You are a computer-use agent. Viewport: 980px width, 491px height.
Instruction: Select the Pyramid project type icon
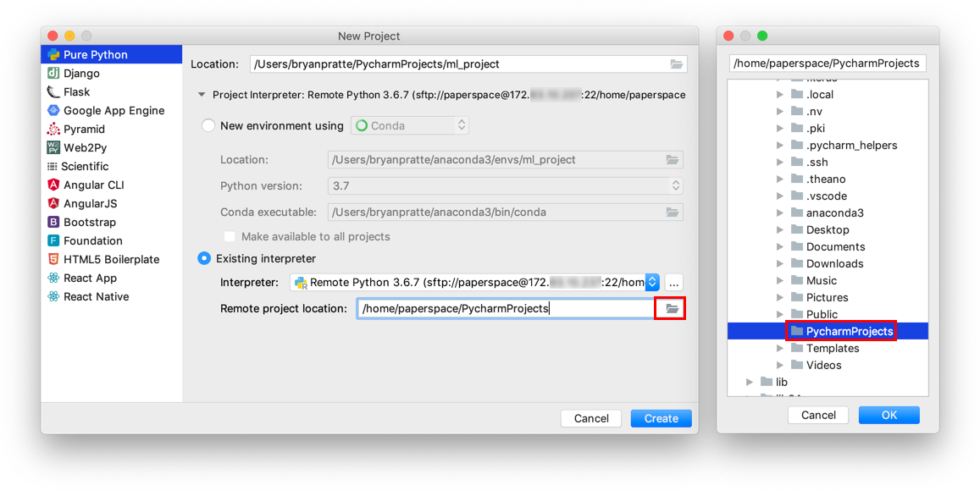53,130
